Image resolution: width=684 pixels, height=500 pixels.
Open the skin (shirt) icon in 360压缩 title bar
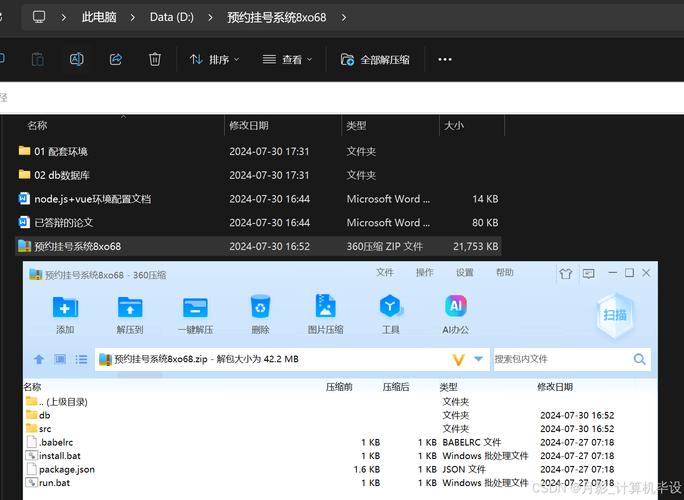coord(566,274)
